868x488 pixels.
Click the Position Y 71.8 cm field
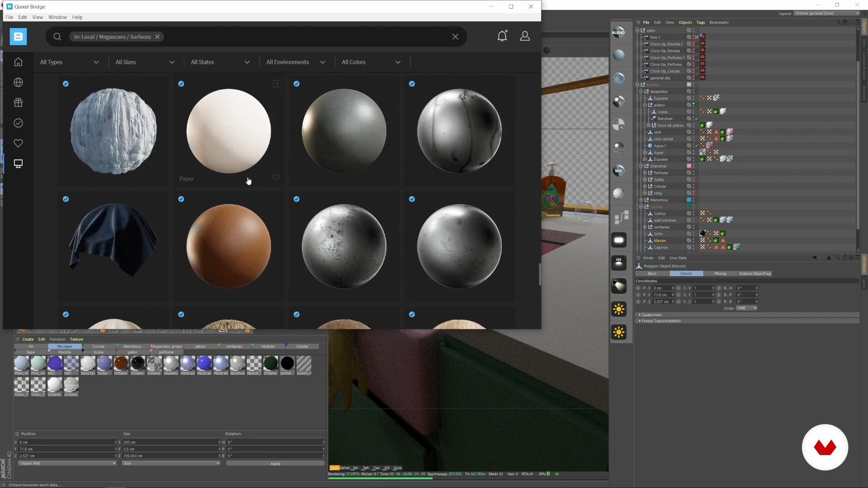point(67,449)
